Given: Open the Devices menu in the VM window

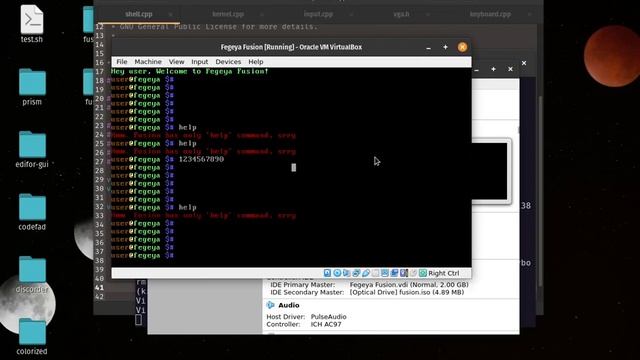Looking at the screenshot, I should point(228,62).
